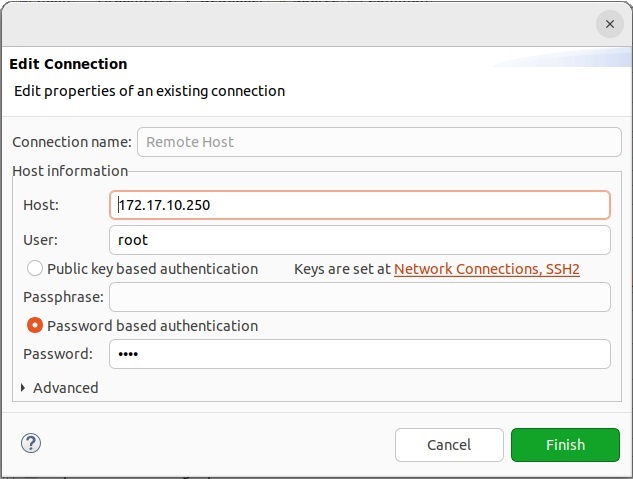This screenshot has width=633, height=479.
Task: Expand the Advanced section arrow
Action: tap(23, 388)
